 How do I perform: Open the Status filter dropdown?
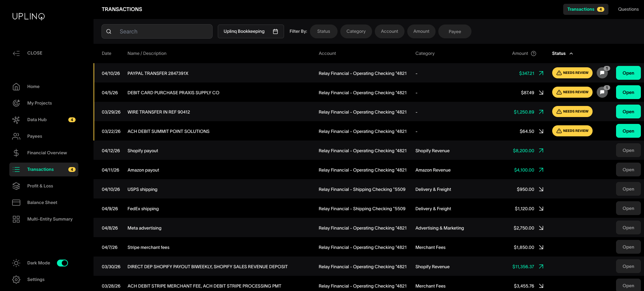point(323,31)
